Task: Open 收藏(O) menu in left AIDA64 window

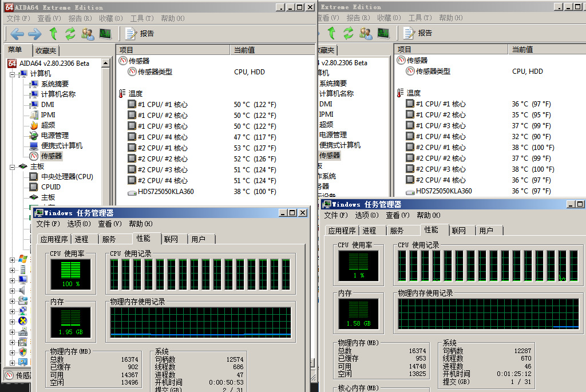Action: click(x=111, y=18)
